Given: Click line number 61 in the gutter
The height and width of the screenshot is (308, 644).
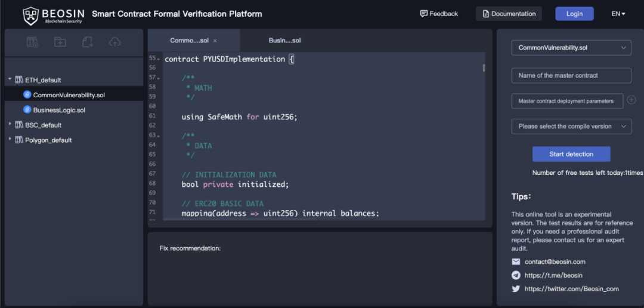Looking at the screenshot, I should (153, 116).
